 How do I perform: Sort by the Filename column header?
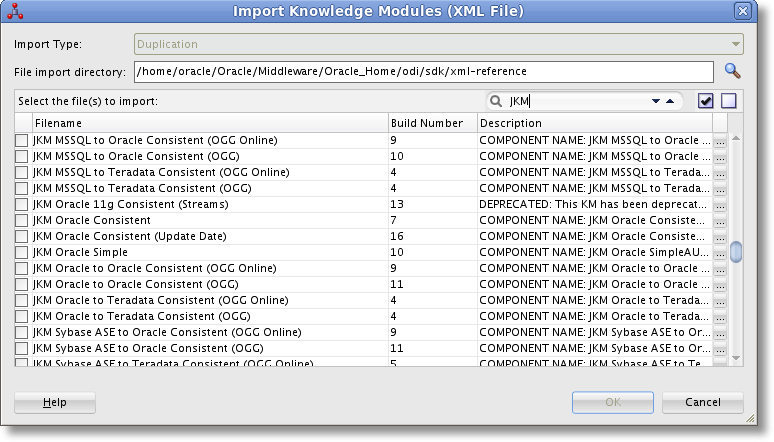coord(210,123)
